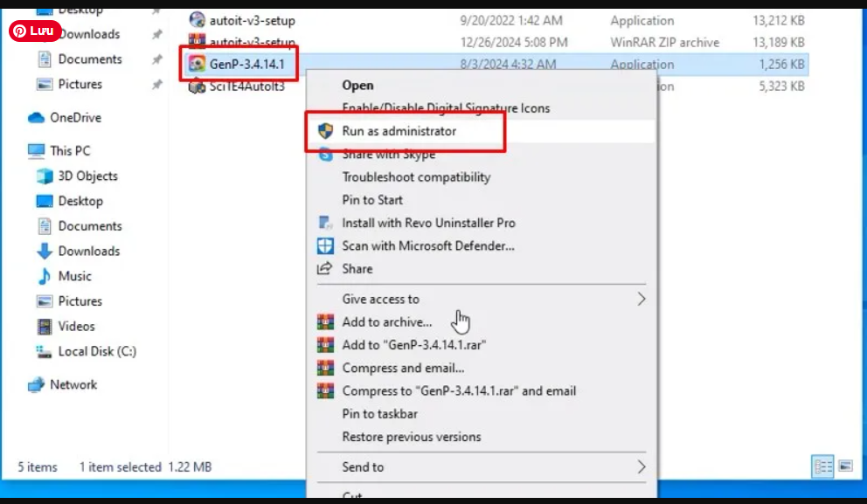Expand the Send to submenu arrow
The image size is (867, 504).
tap(641, 466)
